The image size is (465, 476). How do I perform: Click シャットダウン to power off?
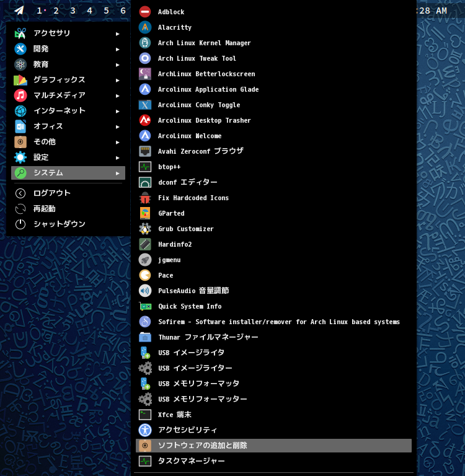coord(59,224)
